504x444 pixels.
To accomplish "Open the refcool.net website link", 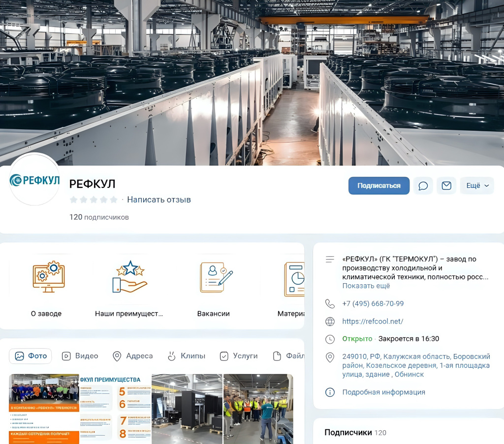I will pyautogui.click(x=373, y=322).
